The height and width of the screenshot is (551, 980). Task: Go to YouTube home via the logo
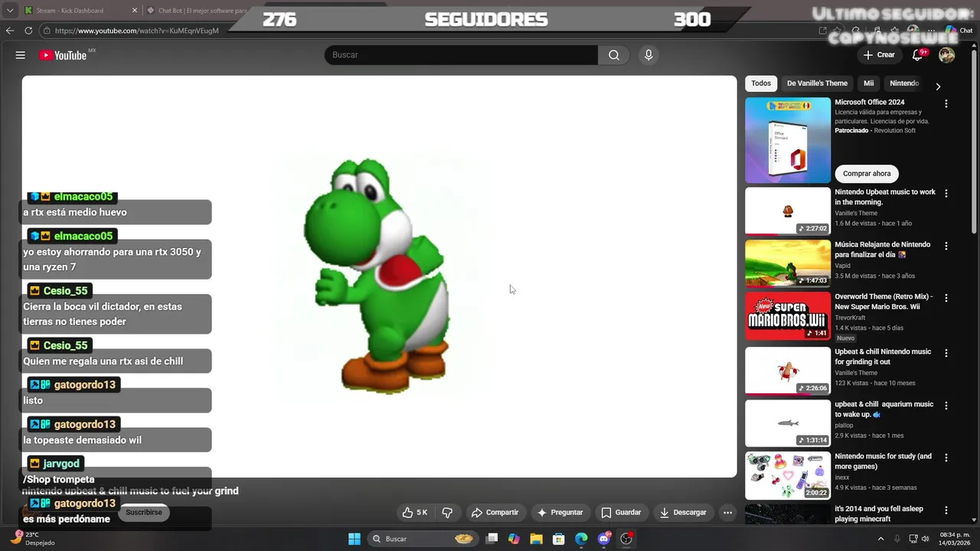64,55
